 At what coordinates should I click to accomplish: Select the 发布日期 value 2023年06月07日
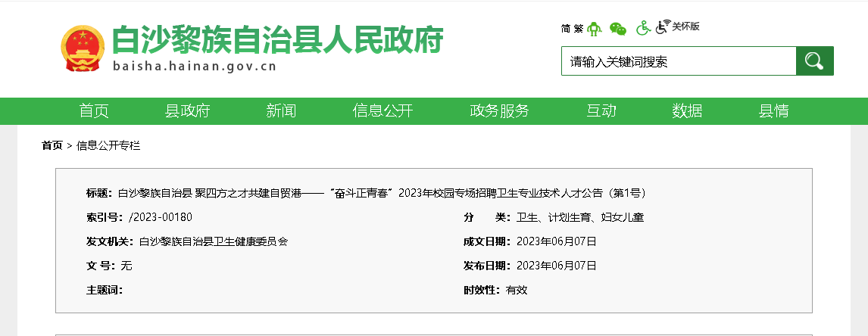pyautogui.click(x=557, y=266)
